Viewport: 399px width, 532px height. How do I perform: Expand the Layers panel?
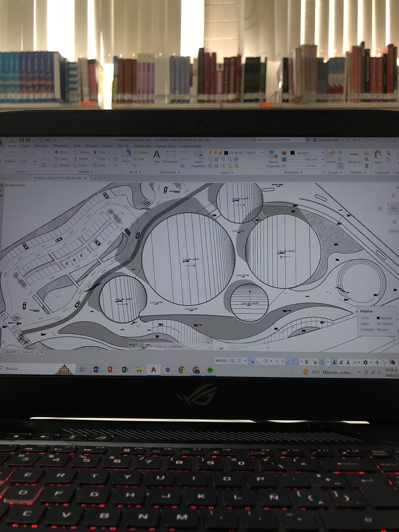click(x=227, y=172)
